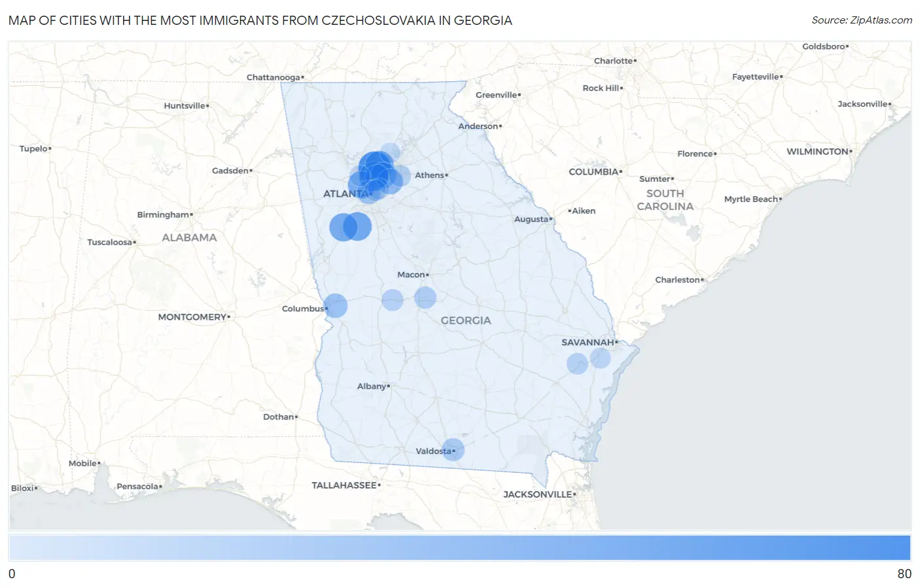Click the Huntsville city label
The image size is (920, 588).
(x=185, y=106)
